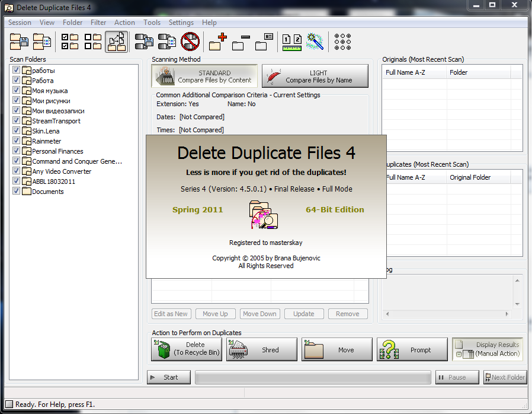Choose the Prompt action button
Screen dimensions: 532x414
tap(412, 349)
